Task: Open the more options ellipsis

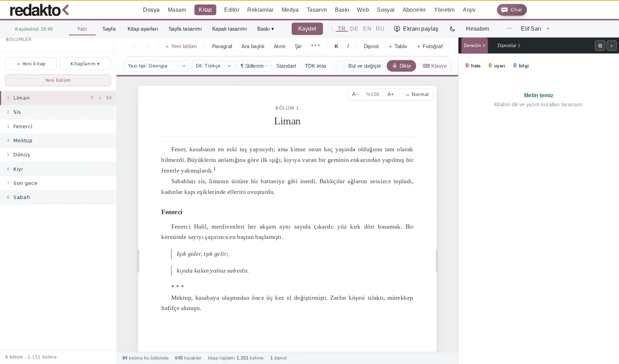Action: 509,29
